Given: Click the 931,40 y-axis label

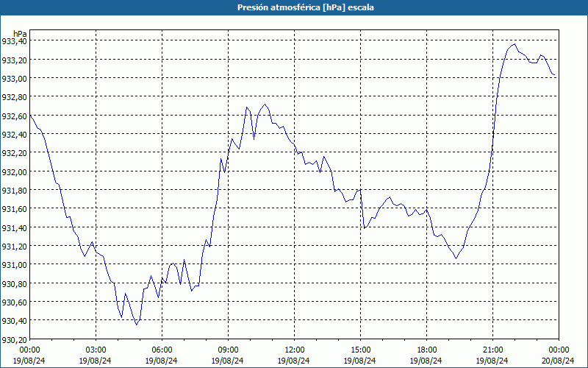Looking at the screenshot, I should (14, 227).
